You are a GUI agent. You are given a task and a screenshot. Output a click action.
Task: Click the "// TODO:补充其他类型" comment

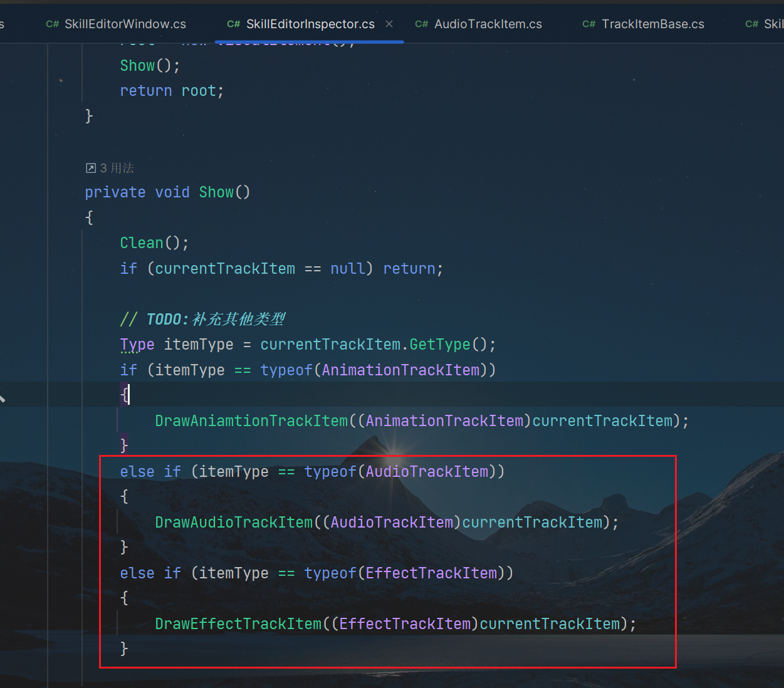click(202, 320)
